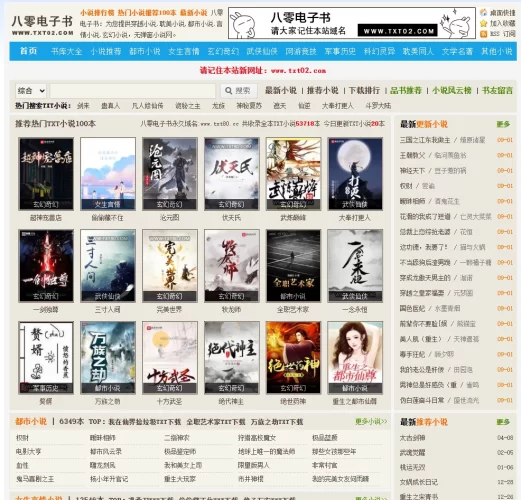Open the 牧龙师 book cover
Screen dimensions: 521x500
[x=232, y=266]
